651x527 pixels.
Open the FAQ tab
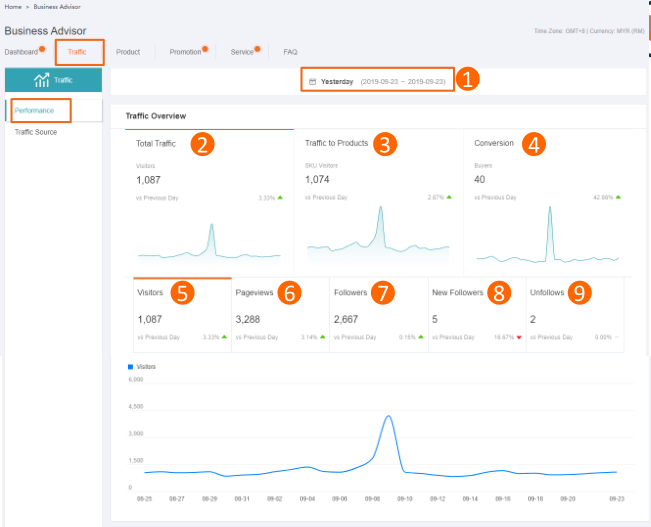pyautogui.click(x=290, y=51)
